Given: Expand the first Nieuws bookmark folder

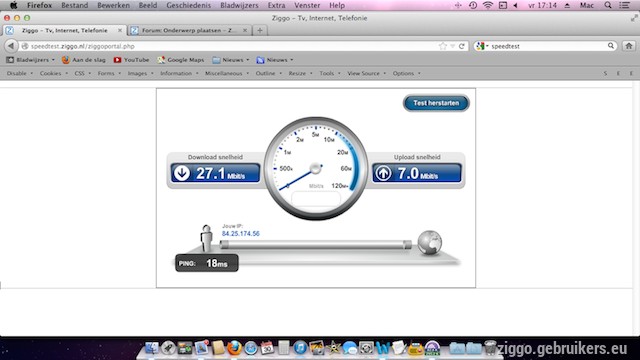Looking at the screenshot, I should coord(231,60).
